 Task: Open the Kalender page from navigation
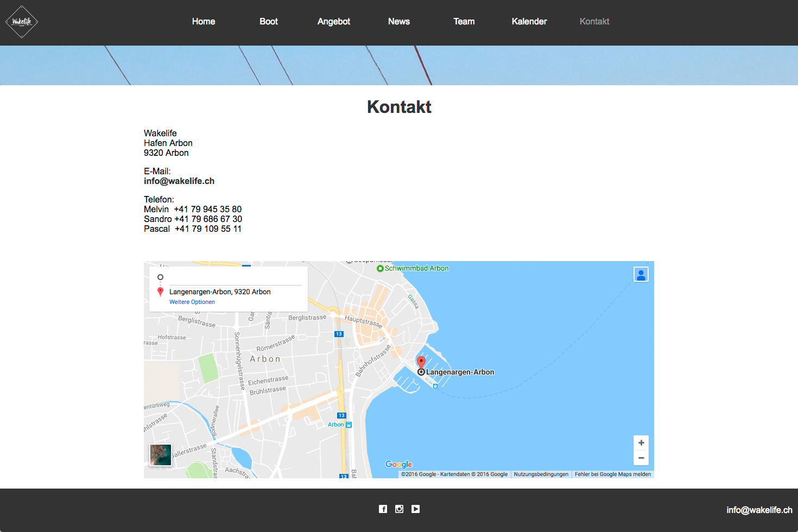click(x=529, y=22)
